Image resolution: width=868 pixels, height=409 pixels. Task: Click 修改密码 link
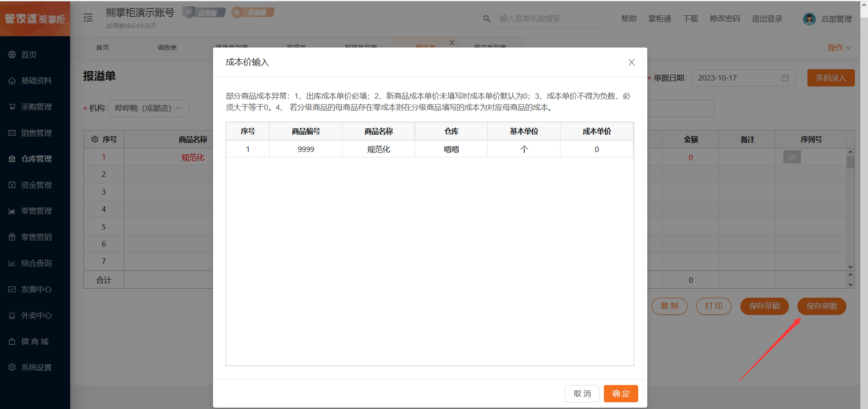pyautogui.click(x=725, y=19)
